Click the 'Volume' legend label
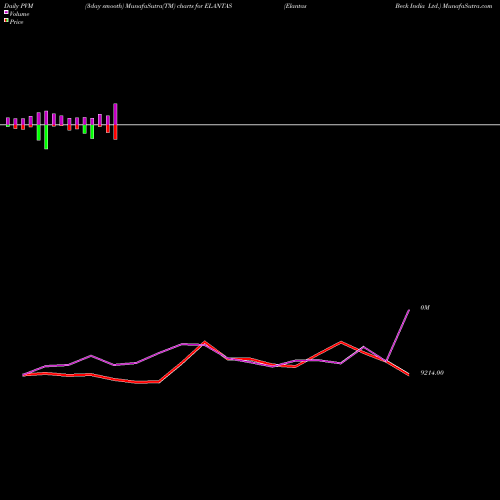Image resolution: width=500 pixels, height=500 pixels. (x=19, y=14)
